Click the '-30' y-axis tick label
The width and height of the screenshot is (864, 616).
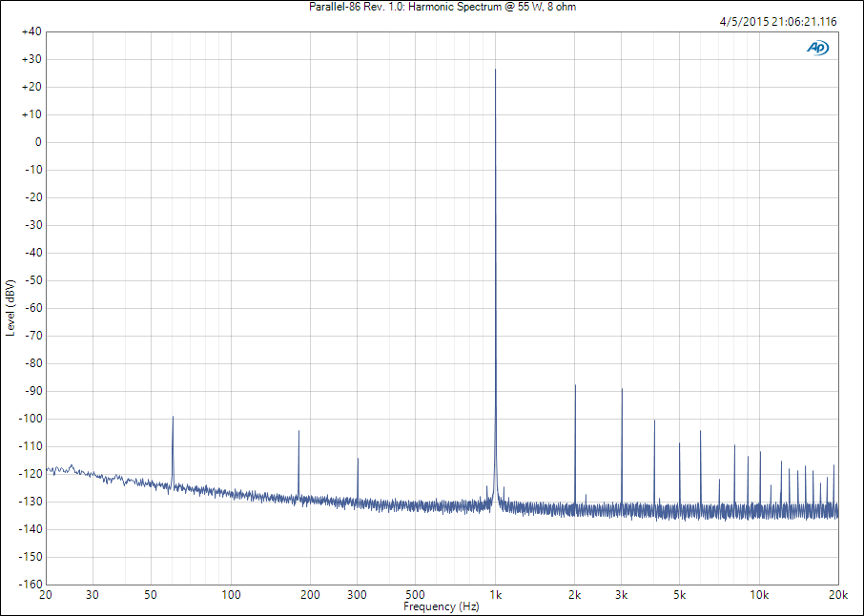point(33,225)
